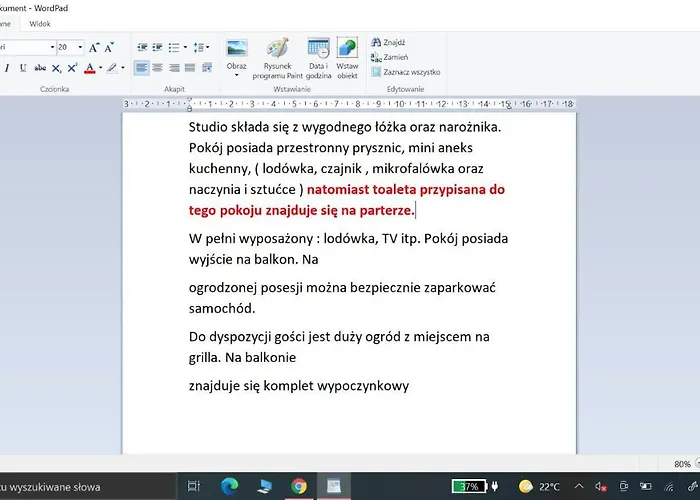
Task: Toggle superscript formatting
Action: click(72, 68)
